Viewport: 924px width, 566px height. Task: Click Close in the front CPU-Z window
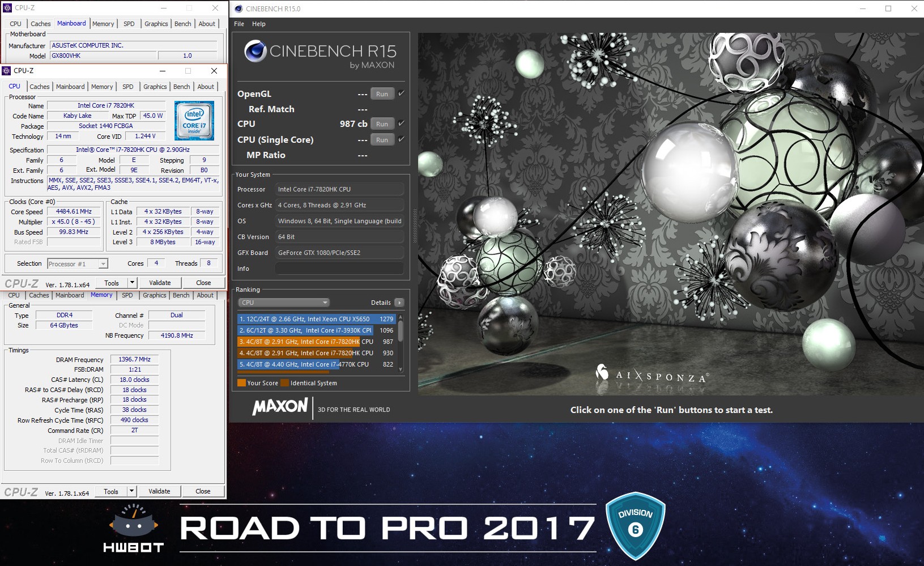pos(203,283)
